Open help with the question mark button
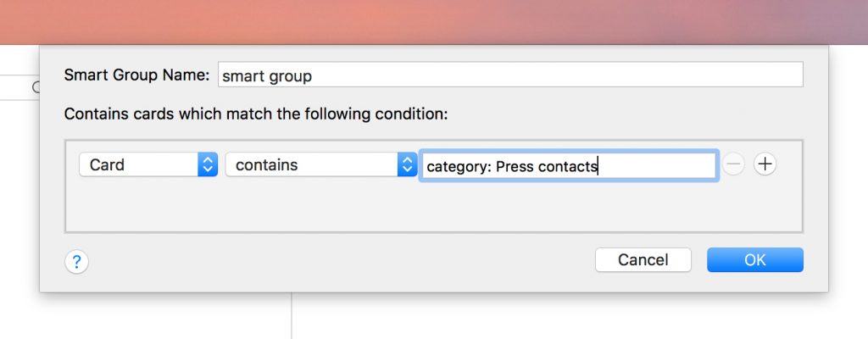868x339 pixels. click(x=76, y=262)
